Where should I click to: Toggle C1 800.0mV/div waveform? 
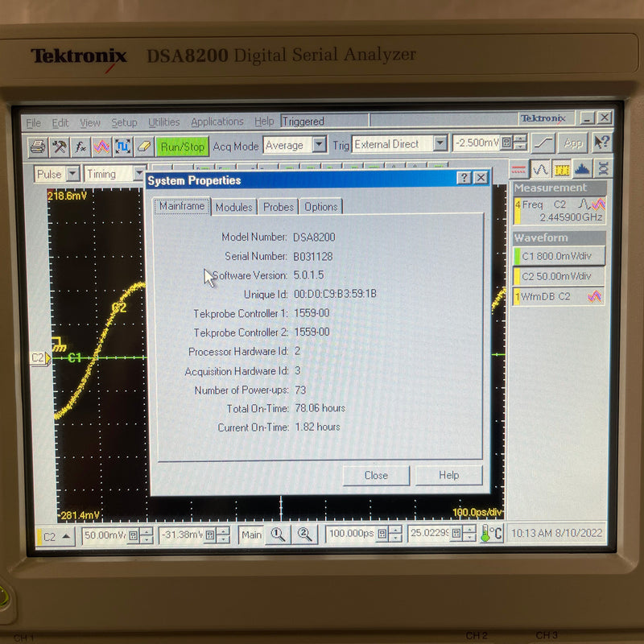(559, 256)
